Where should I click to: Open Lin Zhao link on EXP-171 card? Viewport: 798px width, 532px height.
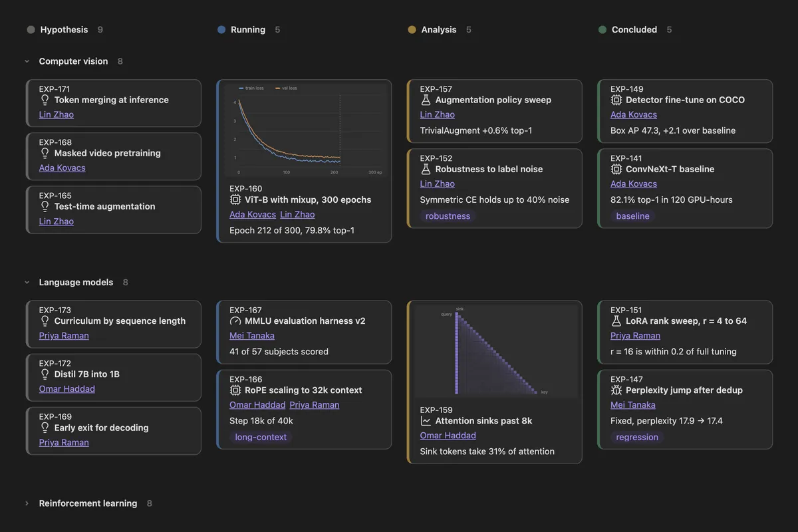(57, 114)
